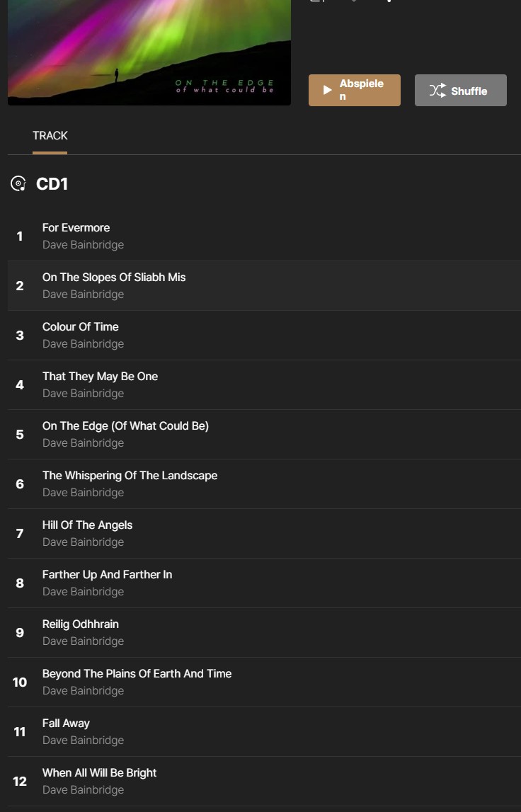This screenshot has height=812, width=521.
Task: Open On The Edge (Of What Could Be)
Action: point(264,435)
